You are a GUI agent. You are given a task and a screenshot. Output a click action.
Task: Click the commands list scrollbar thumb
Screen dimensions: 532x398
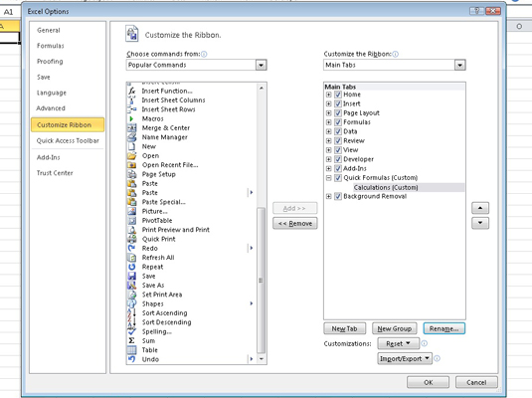261,281
